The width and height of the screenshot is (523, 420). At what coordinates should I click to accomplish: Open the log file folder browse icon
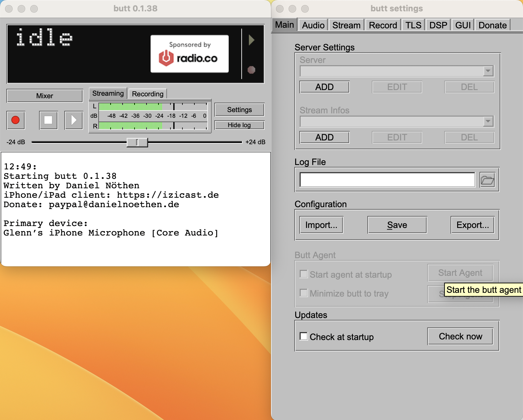pyautogui.click(x=487, y=180)
